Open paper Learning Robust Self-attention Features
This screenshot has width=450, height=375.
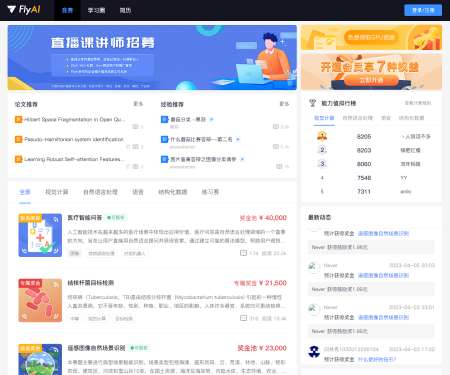tap(74, 159)
